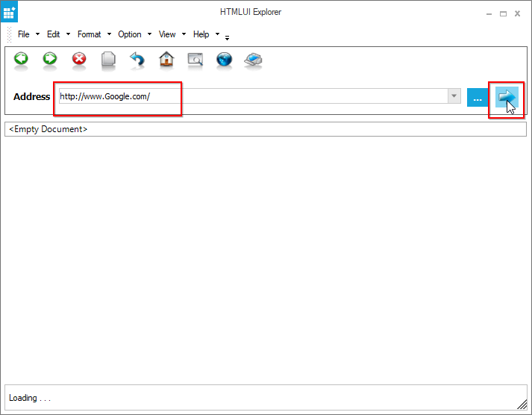This screenshot has width=532, height=415.
Task: Open the Option menu
Action: coord(130,34)
